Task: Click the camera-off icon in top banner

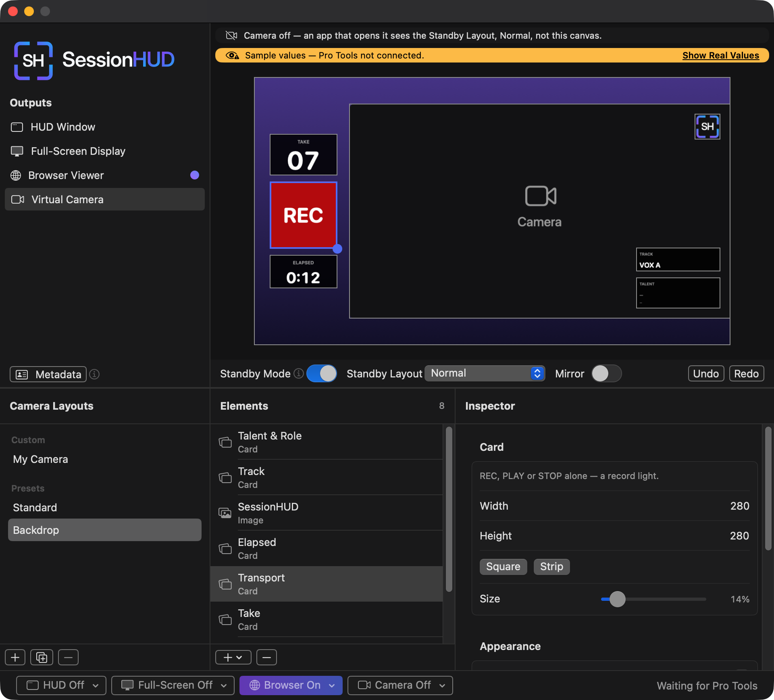Action: pyautogui.click(x=231, y=35)
